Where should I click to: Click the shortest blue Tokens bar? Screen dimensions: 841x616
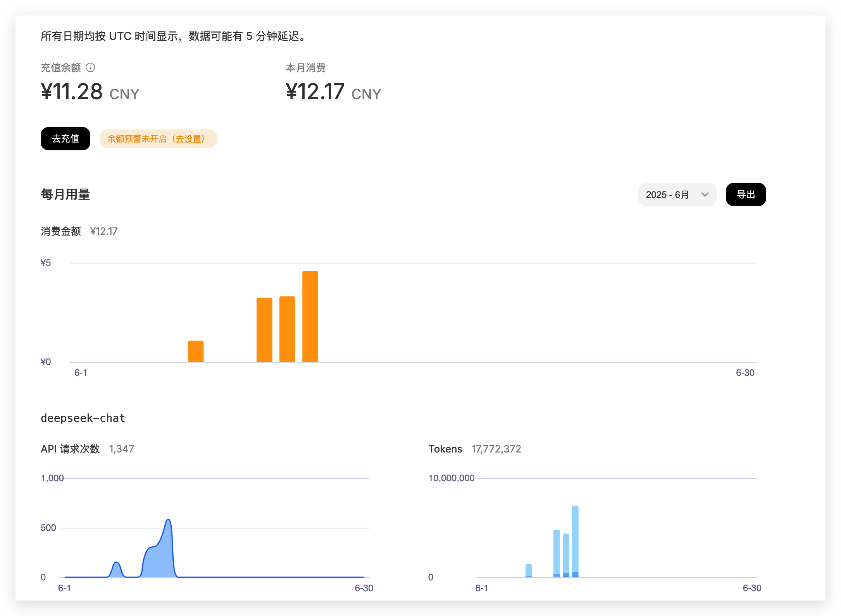[529, 570]
